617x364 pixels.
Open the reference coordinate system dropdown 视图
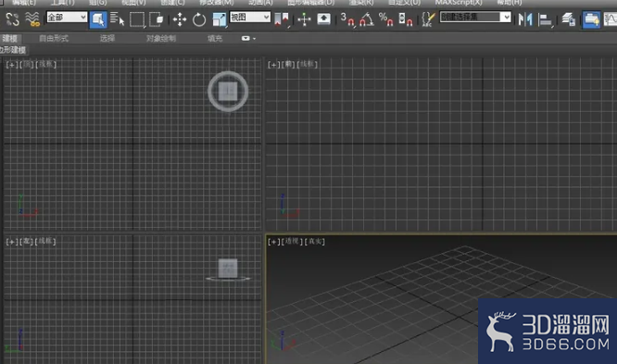coord(250,18)
